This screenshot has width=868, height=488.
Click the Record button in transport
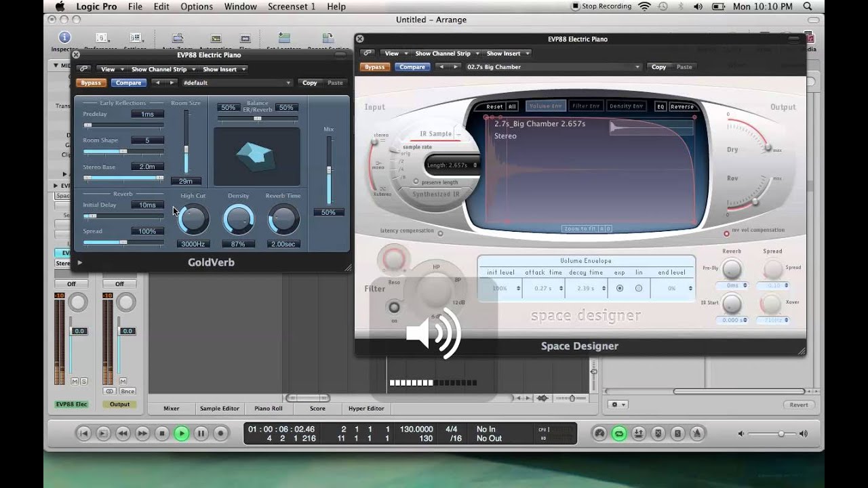click(x=220, y=433)
